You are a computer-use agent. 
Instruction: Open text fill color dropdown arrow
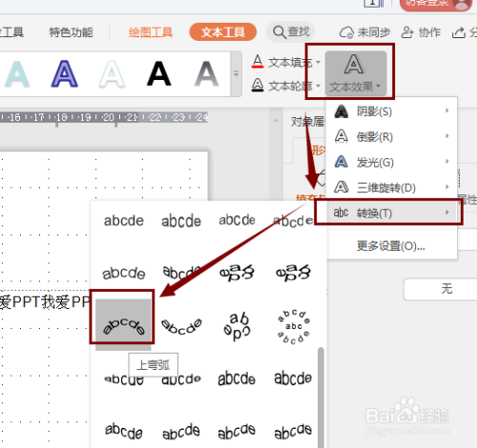[x=318, y=62]
